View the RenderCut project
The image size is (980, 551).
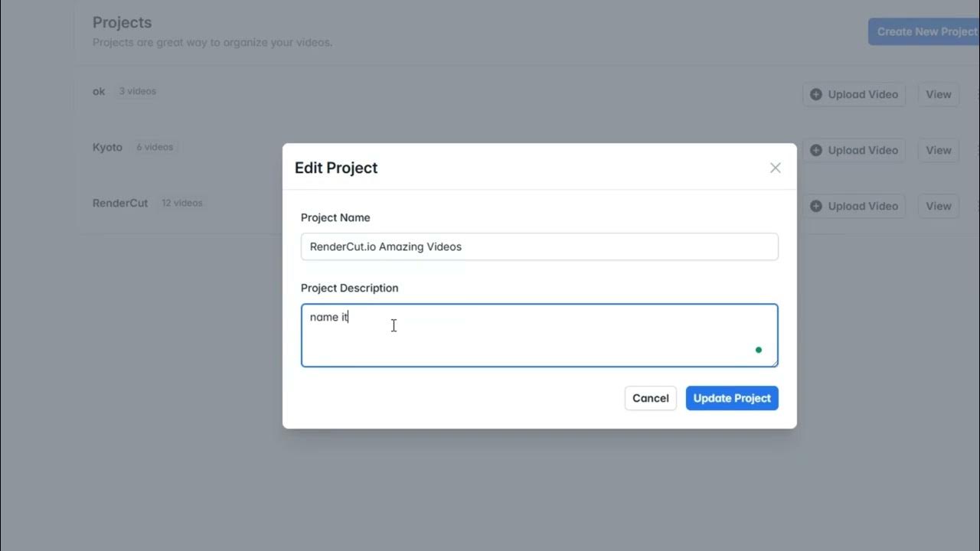(938, 206)
